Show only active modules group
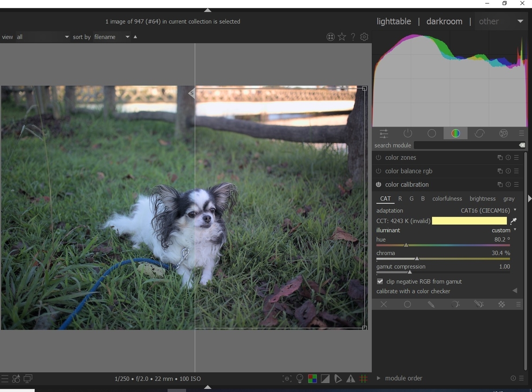The width and height of the screenshot is (532, 392). (x=408, y=133)
